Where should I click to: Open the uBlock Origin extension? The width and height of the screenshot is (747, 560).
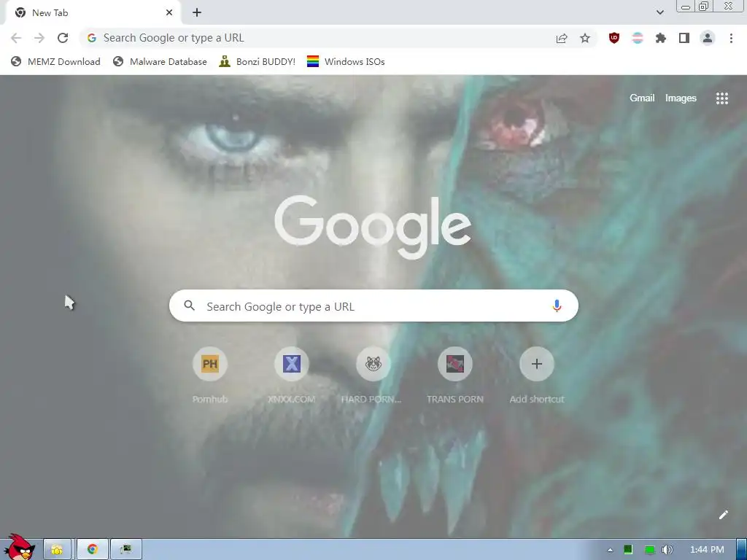click(x=614, y=38)
